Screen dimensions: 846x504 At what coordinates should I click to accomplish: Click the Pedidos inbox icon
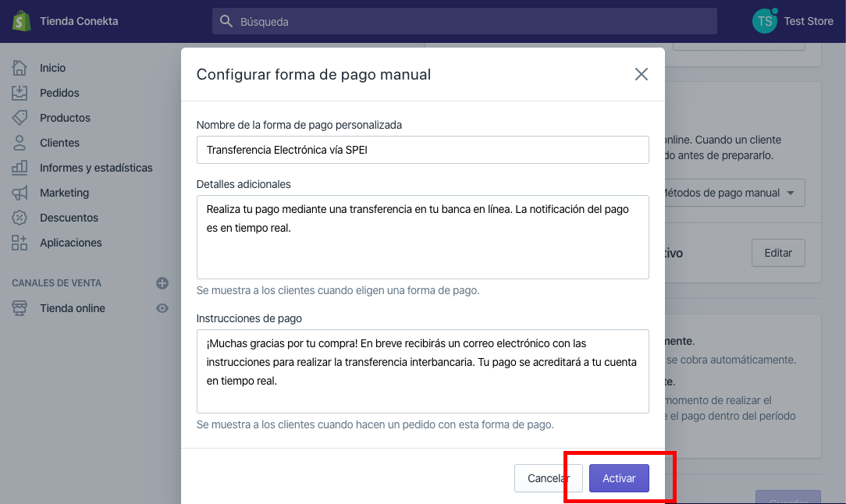pos(20,93)
